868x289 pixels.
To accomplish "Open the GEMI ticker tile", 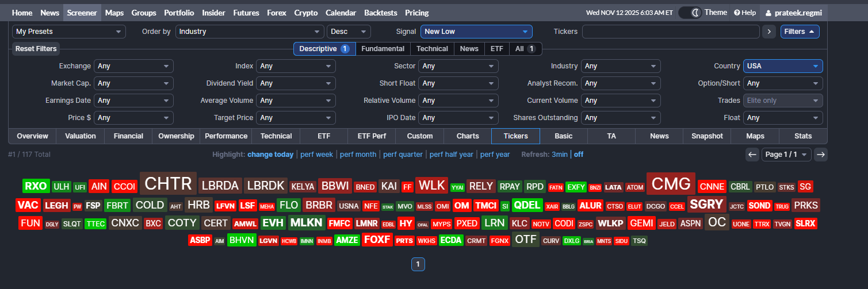I will [x=641, y=223].
